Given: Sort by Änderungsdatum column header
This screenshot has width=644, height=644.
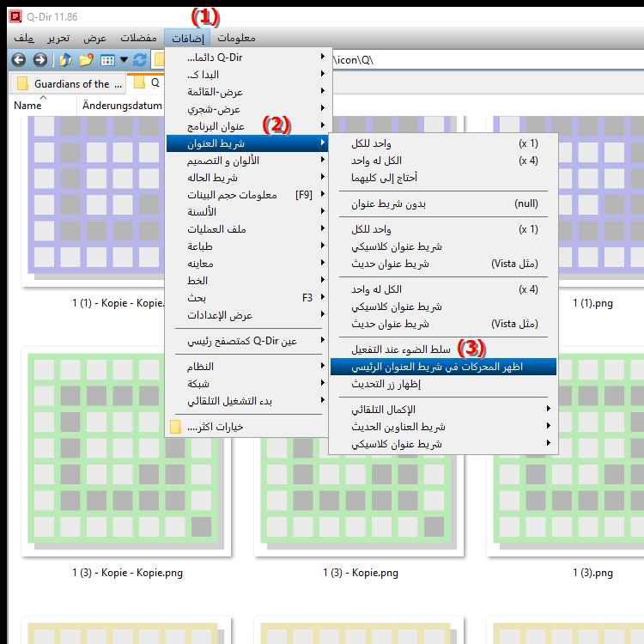Looking at the screenshot, I should coord(120,106).
